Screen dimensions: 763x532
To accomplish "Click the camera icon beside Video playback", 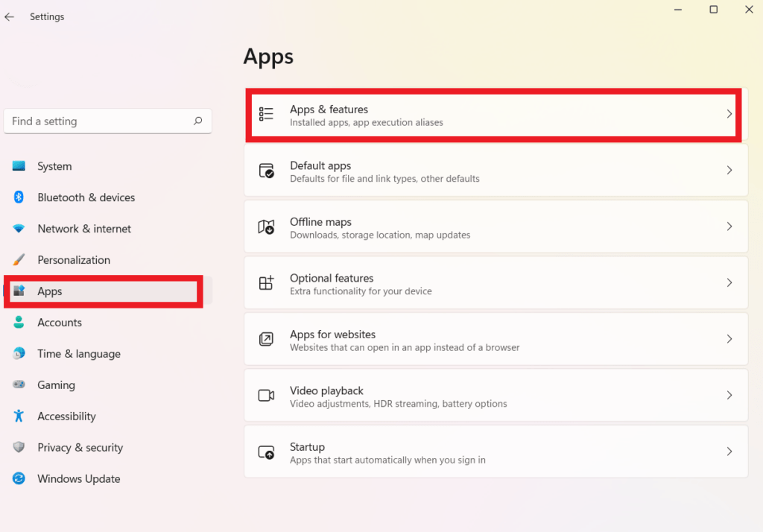I will (266, 395).
